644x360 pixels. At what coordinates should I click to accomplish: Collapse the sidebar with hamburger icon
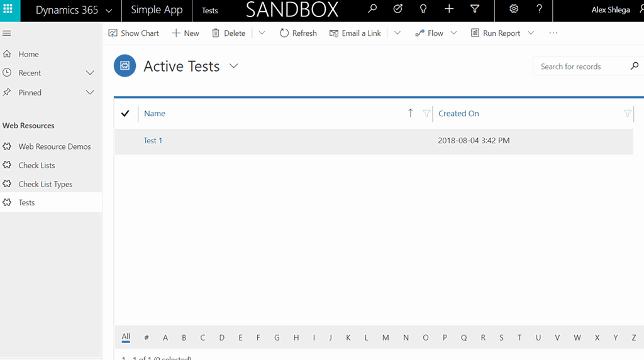7,33
